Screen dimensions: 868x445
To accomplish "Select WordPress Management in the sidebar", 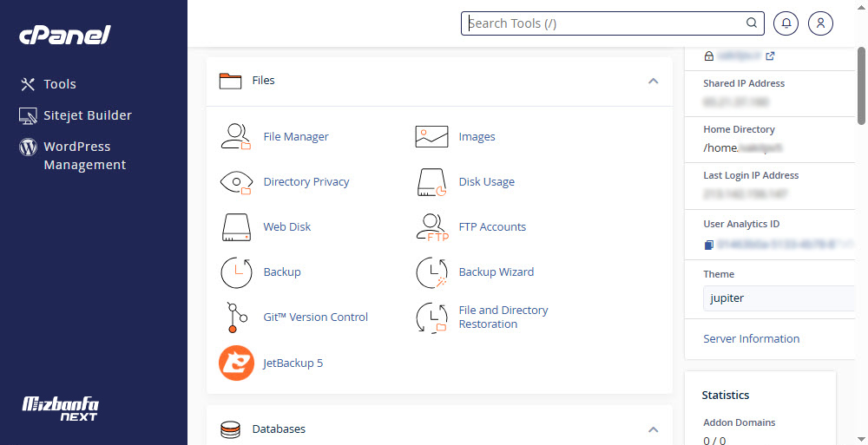I will point(85,155).
